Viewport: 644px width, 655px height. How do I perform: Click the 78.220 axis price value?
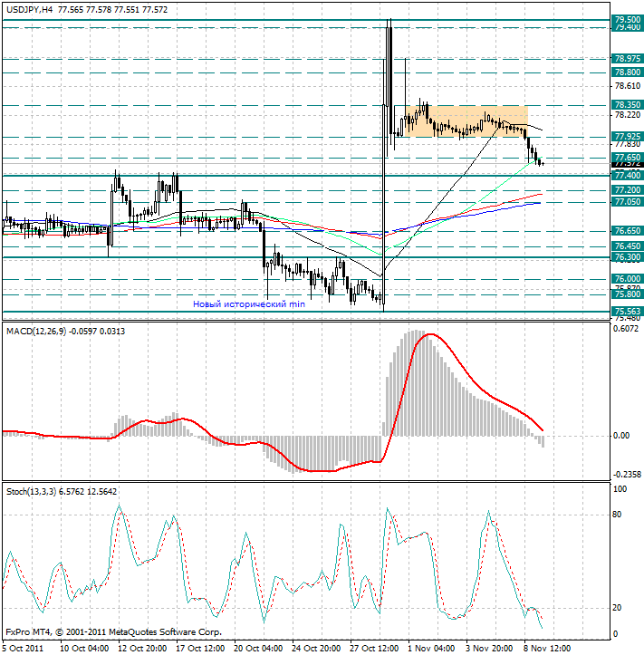point(628,115)
